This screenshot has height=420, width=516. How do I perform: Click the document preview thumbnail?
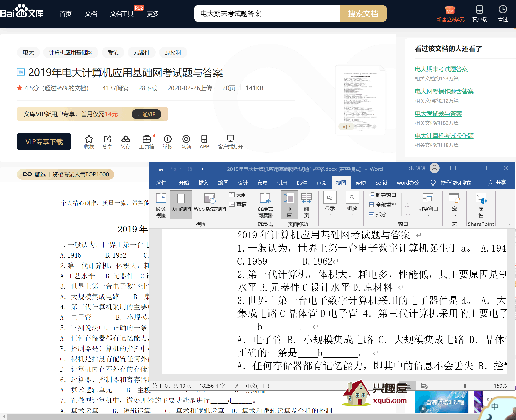click(360, 100)
